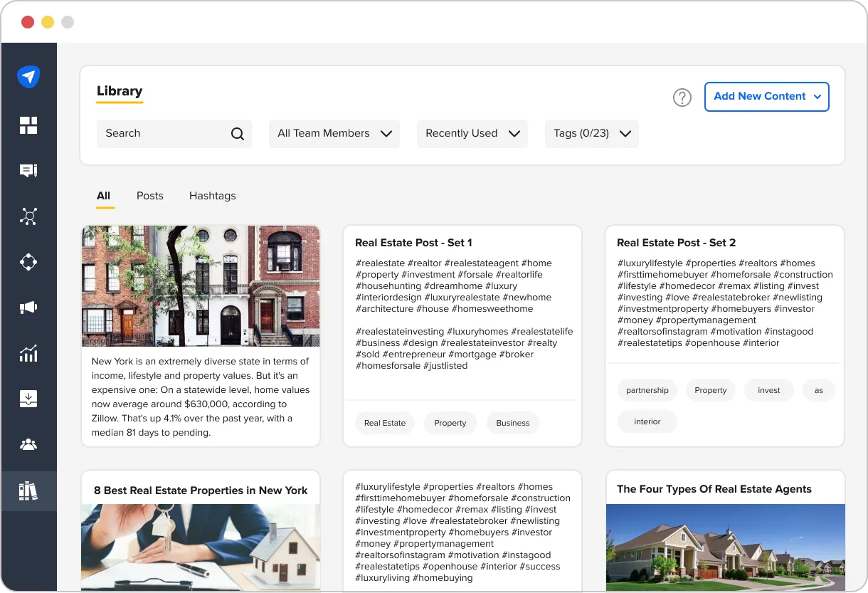Switch to the Posts tab

pyautogui.click(x=150, y=196)
